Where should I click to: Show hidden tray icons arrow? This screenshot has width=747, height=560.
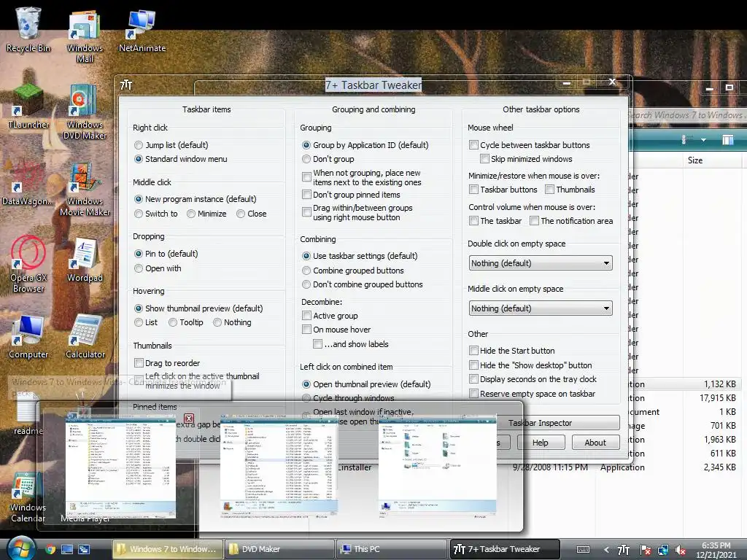click(606, 550)
